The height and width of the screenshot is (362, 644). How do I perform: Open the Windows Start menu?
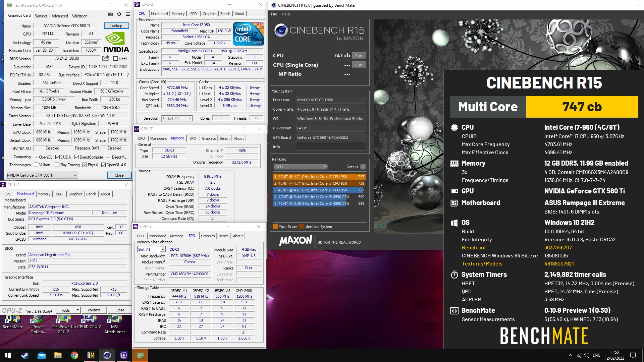(8, 355)
